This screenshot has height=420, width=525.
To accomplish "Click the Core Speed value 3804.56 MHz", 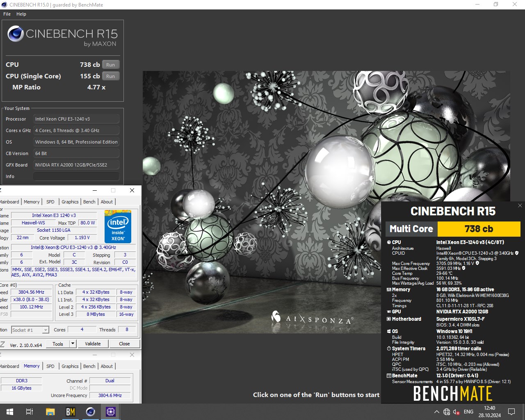I will tap(31, 292).
